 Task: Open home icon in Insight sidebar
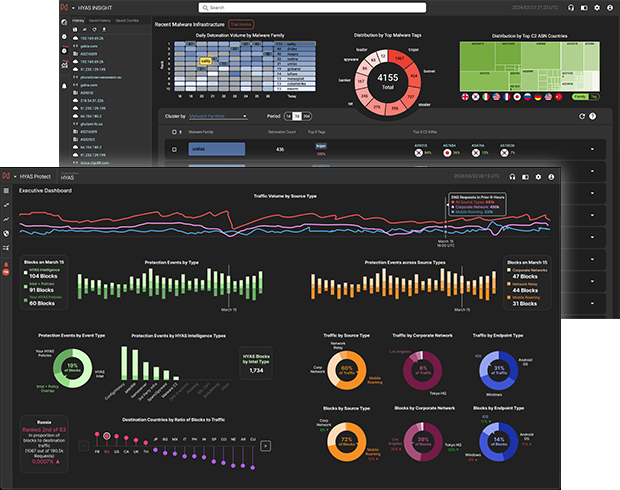coord(64,23)
